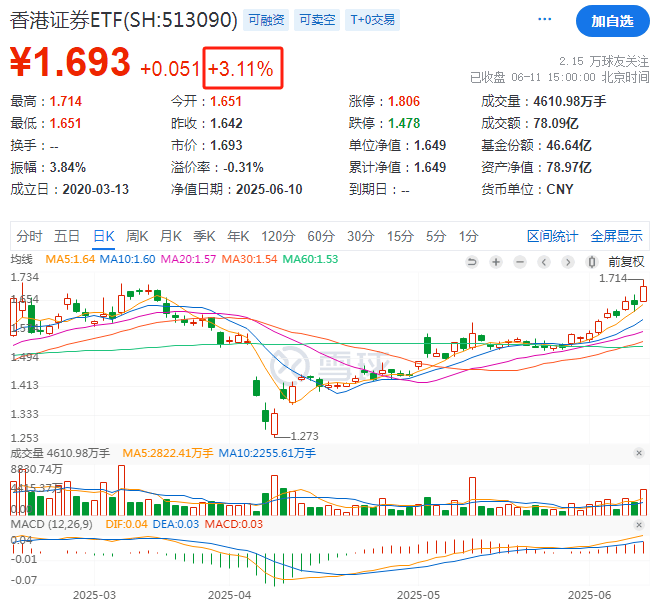Click the 可卖空 tag
This screenshot has width=661, height=608.
[x=317, y=20]
